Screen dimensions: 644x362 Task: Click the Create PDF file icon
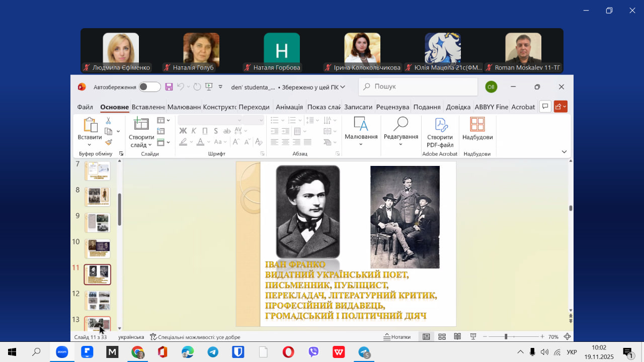(x=440, y=125)
